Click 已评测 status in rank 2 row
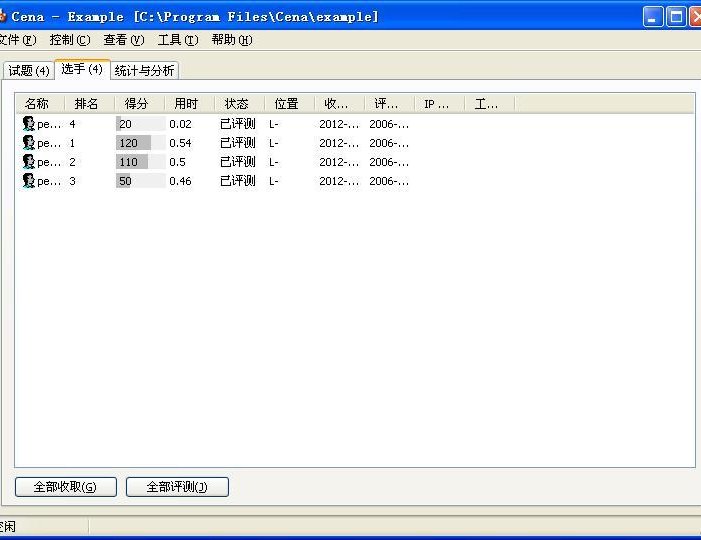The width and height of the screenshot is (701, 540). (x=238, y=162)
